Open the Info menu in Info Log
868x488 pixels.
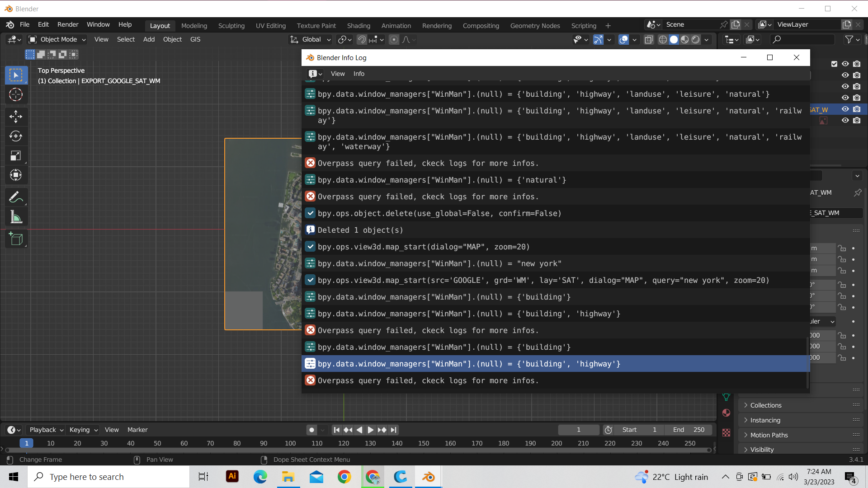click(x=359, y=74)
